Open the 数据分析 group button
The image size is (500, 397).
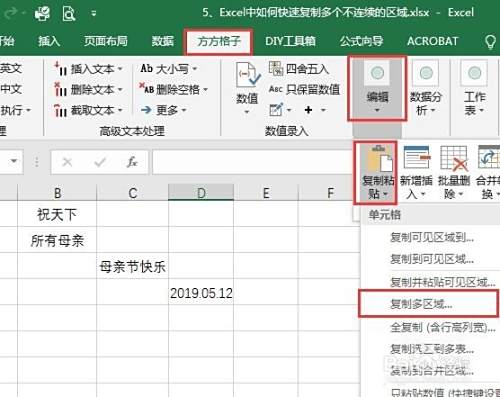pyautogui.click(x=426, y=89)
